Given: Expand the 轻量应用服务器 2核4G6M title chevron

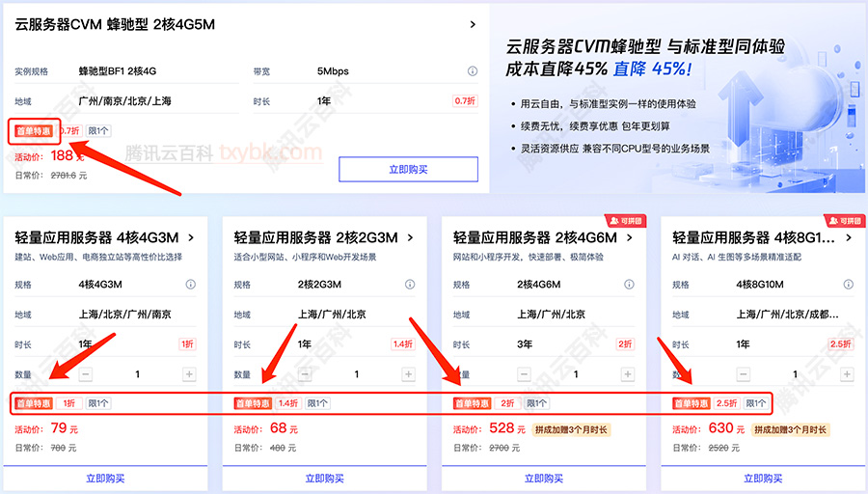Looking at the screenshot, I should (x=630, y=237).
